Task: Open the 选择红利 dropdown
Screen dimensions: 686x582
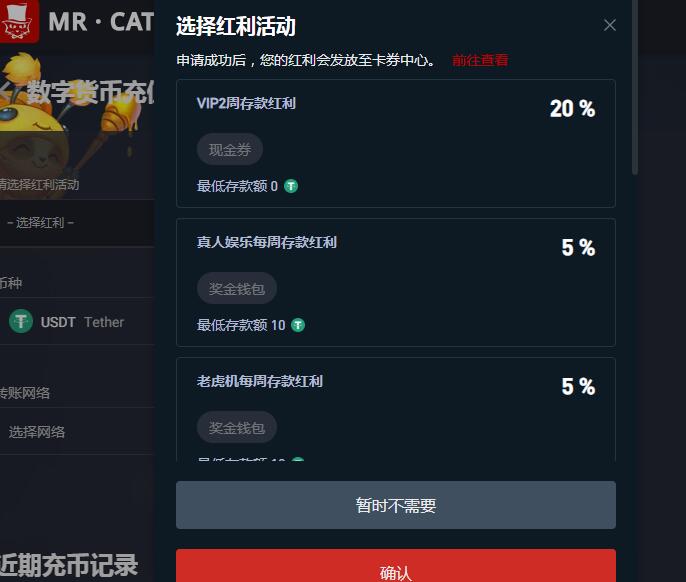Action: [x=77, y=223]
